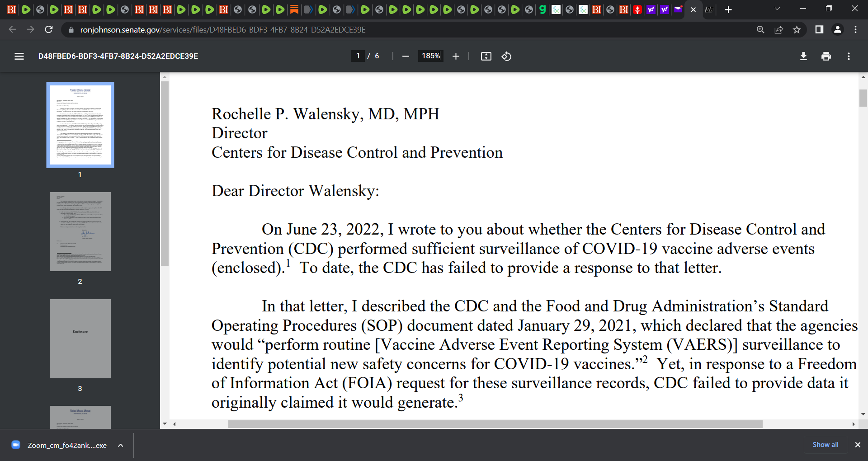
Task: Switch to the green g favicon tab
Action: coord(542,9)
